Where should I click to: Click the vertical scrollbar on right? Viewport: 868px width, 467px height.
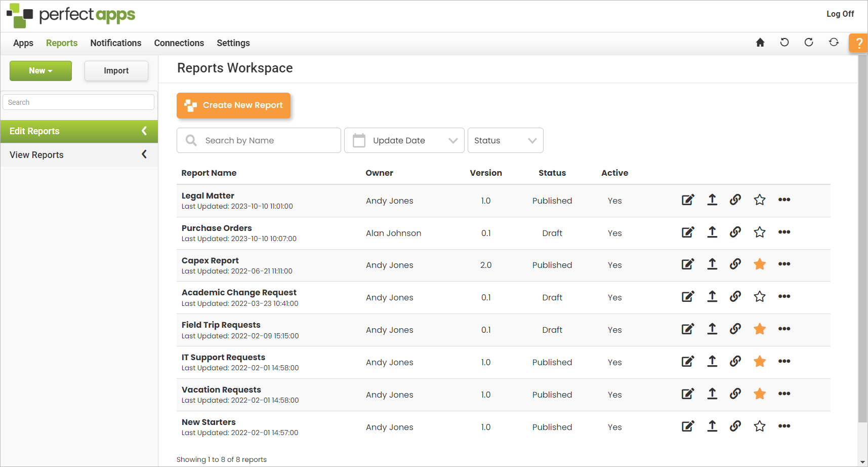tap(862, 238)
